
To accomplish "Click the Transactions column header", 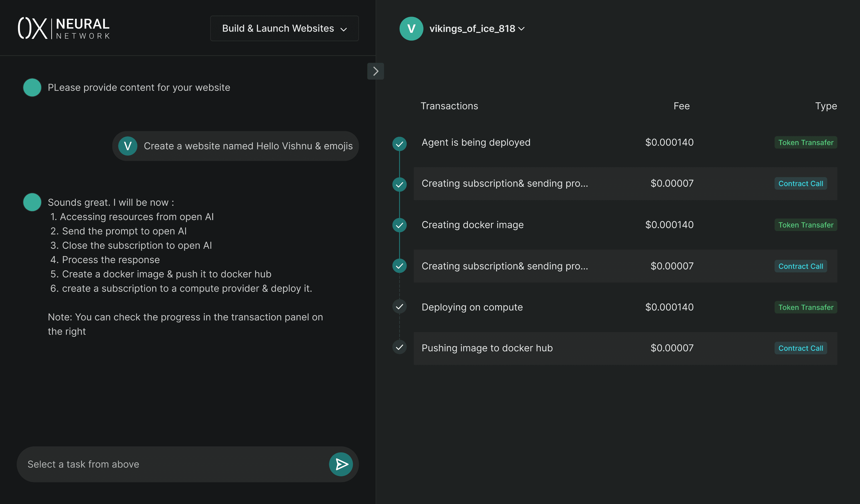I will (449, 106).
